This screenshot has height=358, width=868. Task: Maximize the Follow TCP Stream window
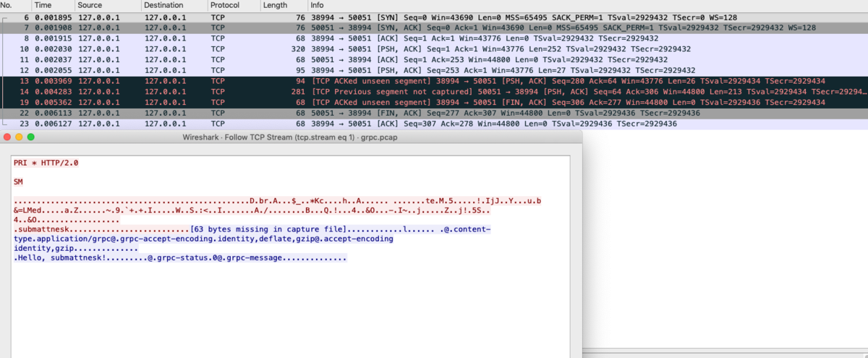[30, 137]
